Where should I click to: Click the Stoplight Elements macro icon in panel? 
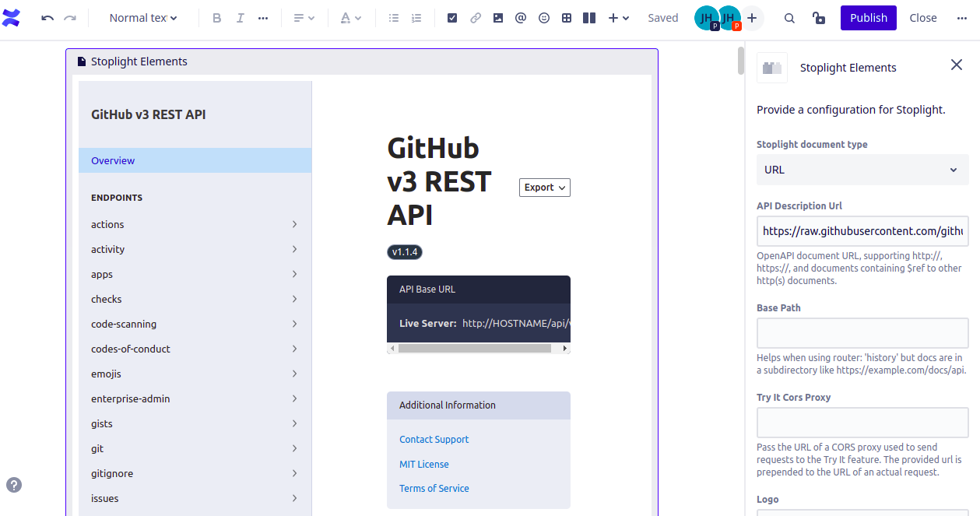(772, 68)
